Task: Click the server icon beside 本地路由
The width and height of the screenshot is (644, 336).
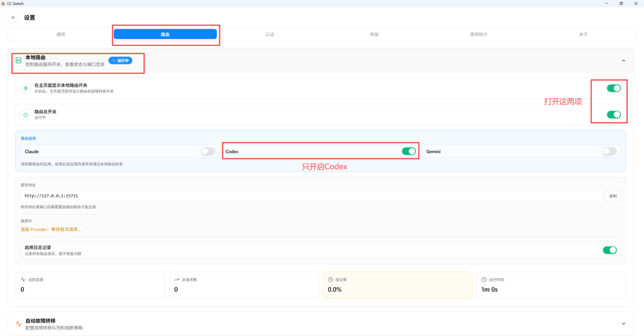Action: click(19, 61)
